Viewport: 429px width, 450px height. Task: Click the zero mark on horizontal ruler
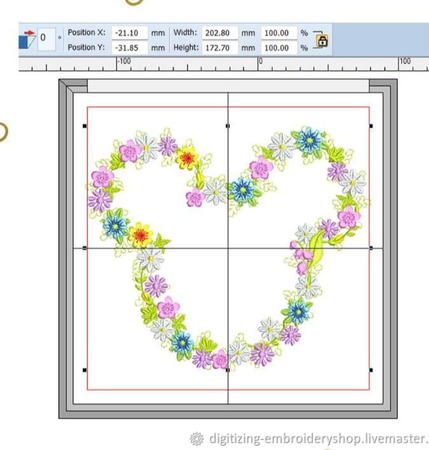point(261,61)
